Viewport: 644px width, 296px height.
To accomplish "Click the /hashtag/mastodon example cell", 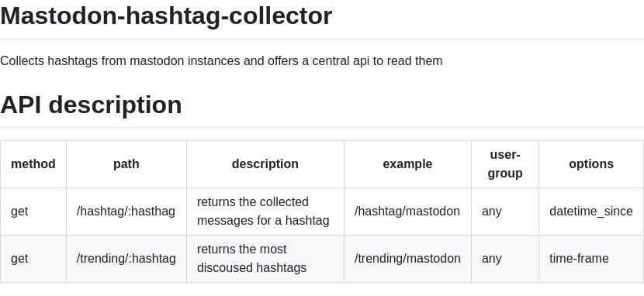I will [x=407, y=212].
